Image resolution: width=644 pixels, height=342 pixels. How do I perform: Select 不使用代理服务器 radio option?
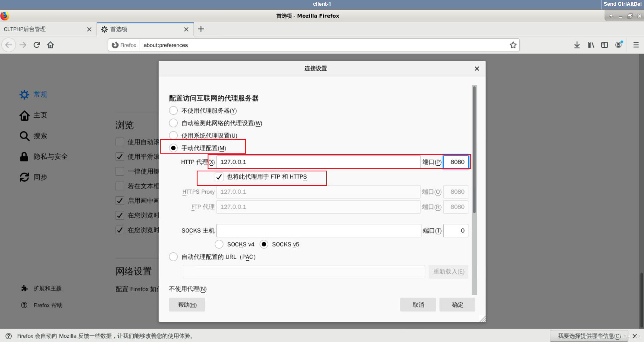173,110
